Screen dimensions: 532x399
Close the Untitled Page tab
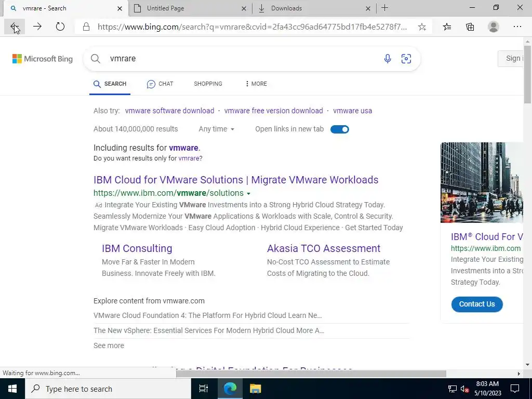pyautogui.click(x=244, y=8)
